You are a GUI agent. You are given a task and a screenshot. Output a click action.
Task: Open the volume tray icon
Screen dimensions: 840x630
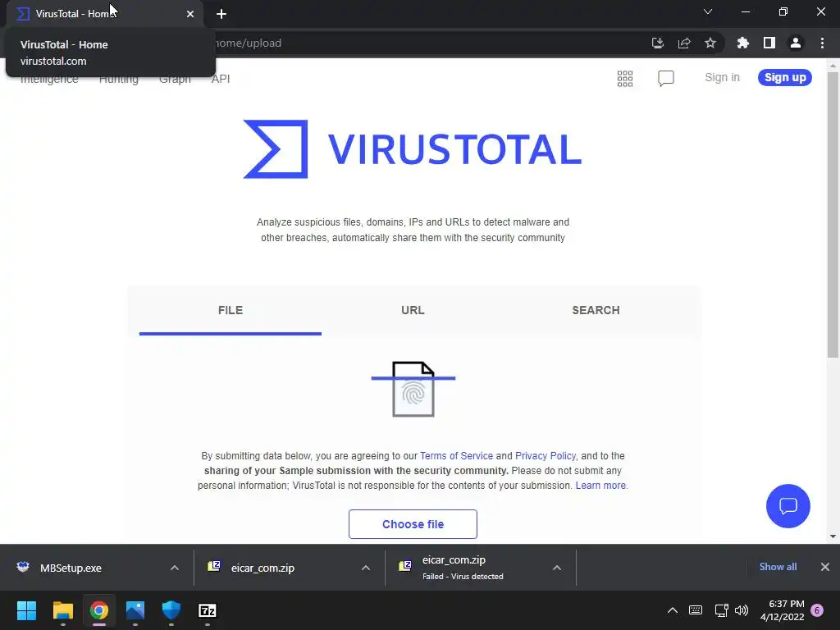click(x=742, y=610)
